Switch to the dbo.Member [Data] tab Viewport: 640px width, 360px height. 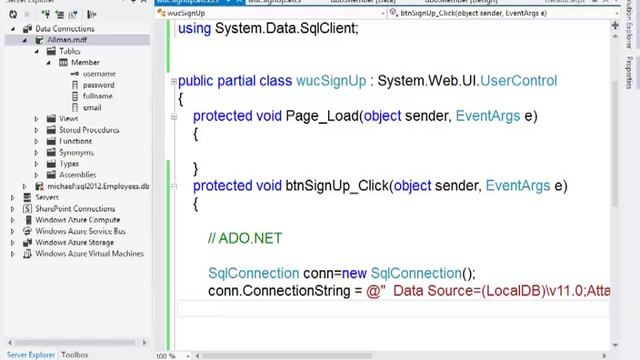(x=363, y=2)
